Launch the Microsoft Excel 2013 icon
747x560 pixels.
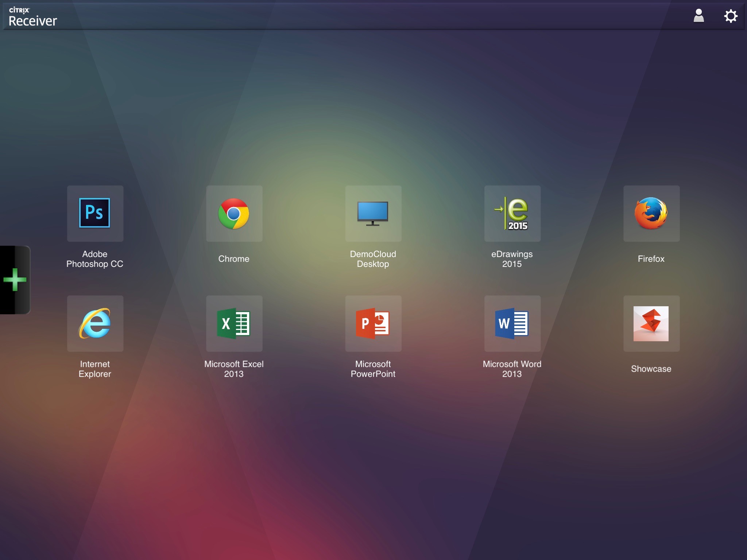pyautogui.click(x=234, y=323)
